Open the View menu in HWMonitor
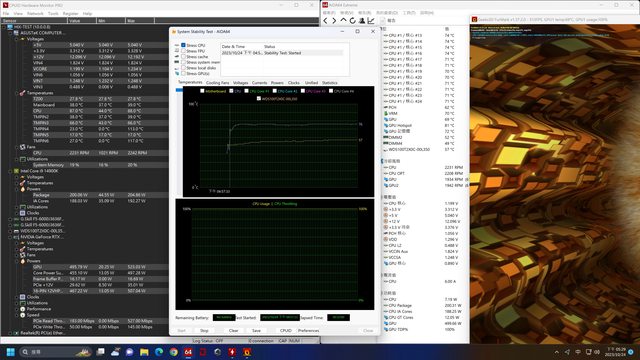 pyautogui.click(x=18, y=13)
